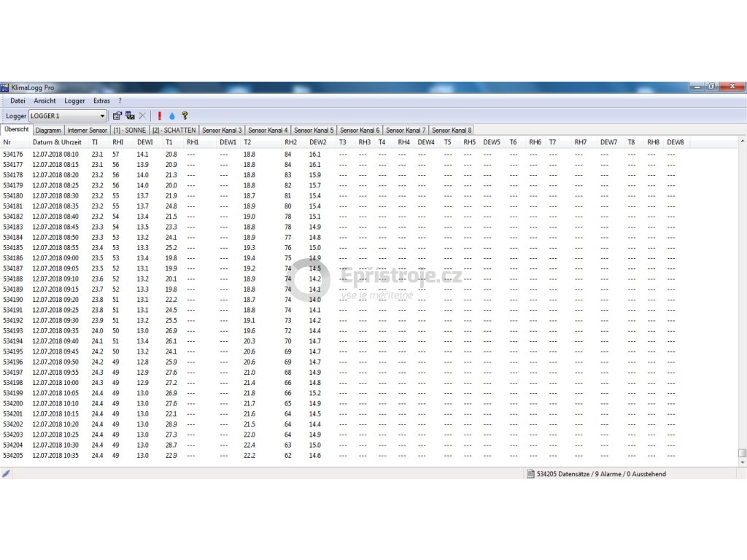
Task: Click the DEW2 column header
Action: pyautogui.click(x=318, y=142)
